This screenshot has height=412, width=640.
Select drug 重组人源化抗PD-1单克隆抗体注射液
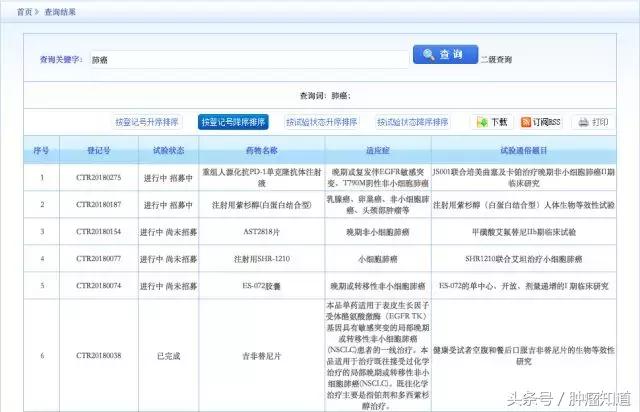pos(262,178)
